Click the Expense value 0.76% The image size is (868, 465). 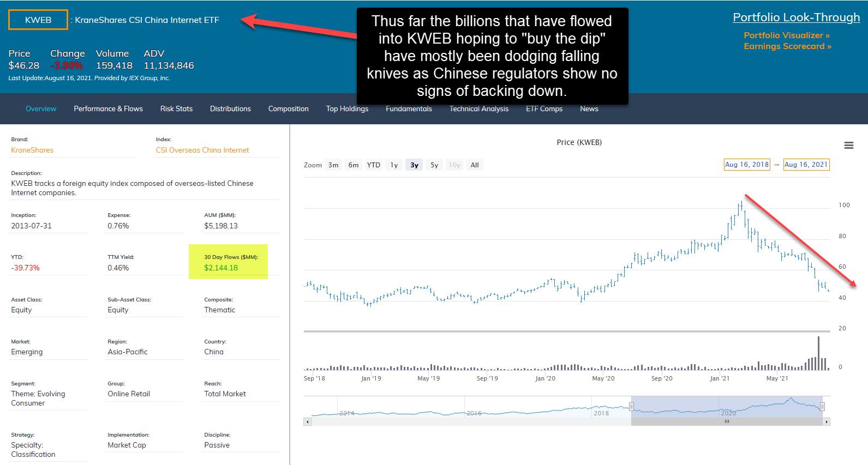click(118, 226)
